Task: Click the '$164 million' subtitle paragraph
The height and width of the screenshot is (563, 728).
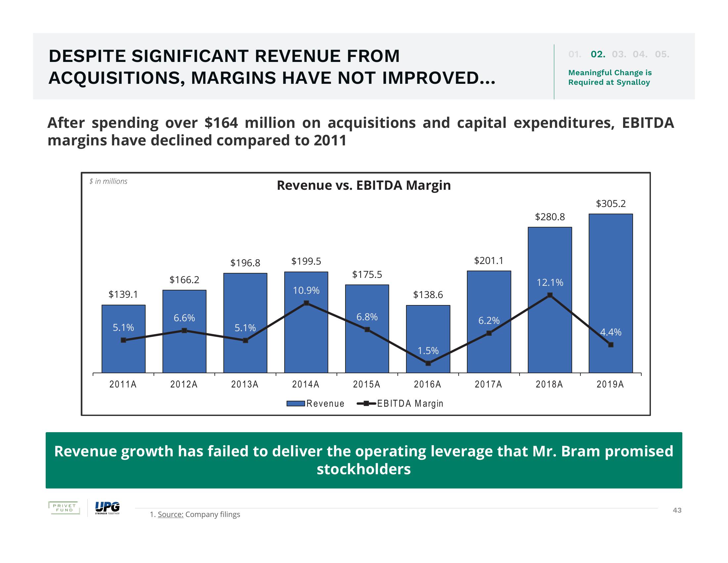Action: [x=361, y=131]
